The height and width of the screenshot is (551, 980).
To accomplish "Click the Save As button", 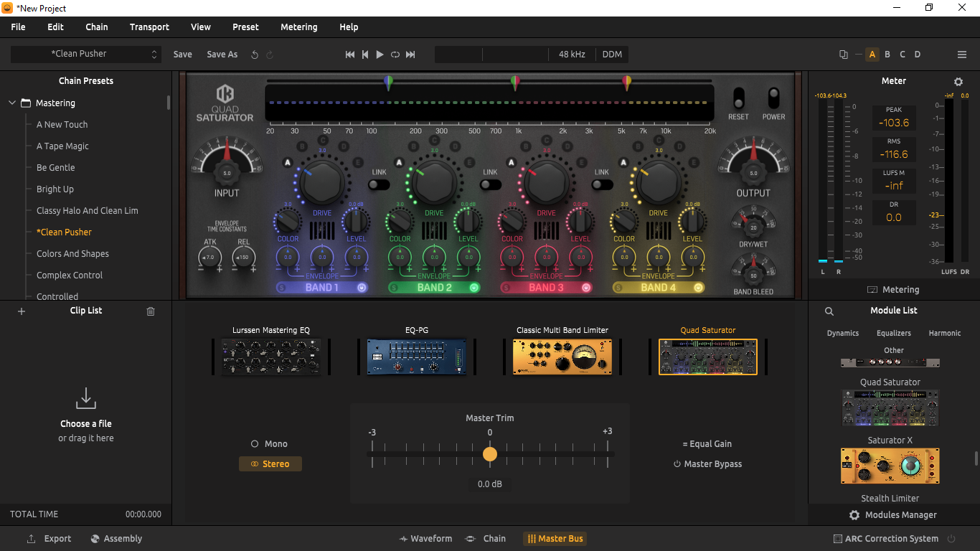I will click(x=222, y=55).
